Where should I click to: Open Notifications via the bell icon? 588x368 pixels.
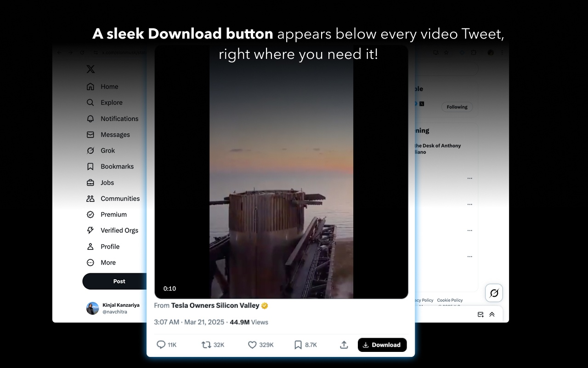pos(90,119)
